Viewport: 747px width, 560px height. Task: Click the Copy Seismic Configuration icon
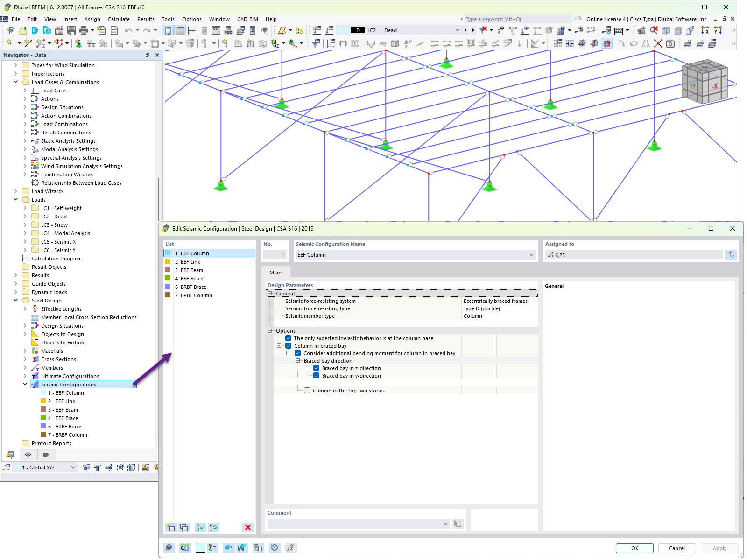coord(184,527)
